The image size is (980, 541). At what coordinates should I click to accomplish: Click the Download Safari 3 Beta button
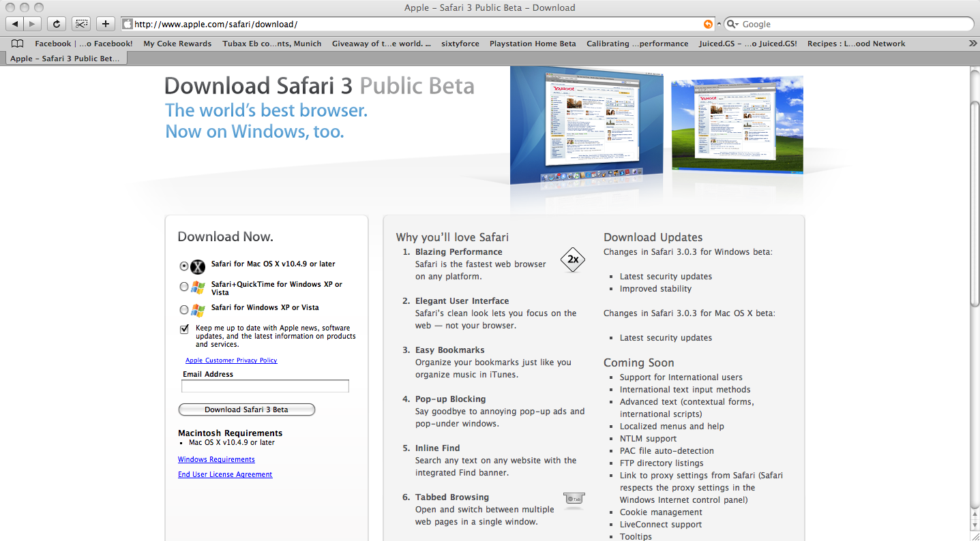point(247,409)
